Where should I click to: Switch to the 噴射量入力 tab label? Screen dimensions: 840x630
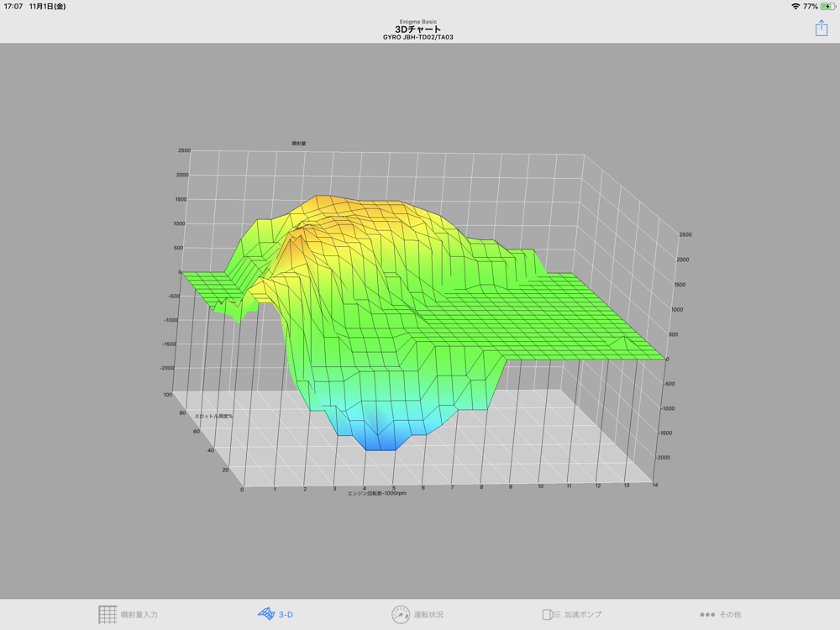(x=139, y=615)
